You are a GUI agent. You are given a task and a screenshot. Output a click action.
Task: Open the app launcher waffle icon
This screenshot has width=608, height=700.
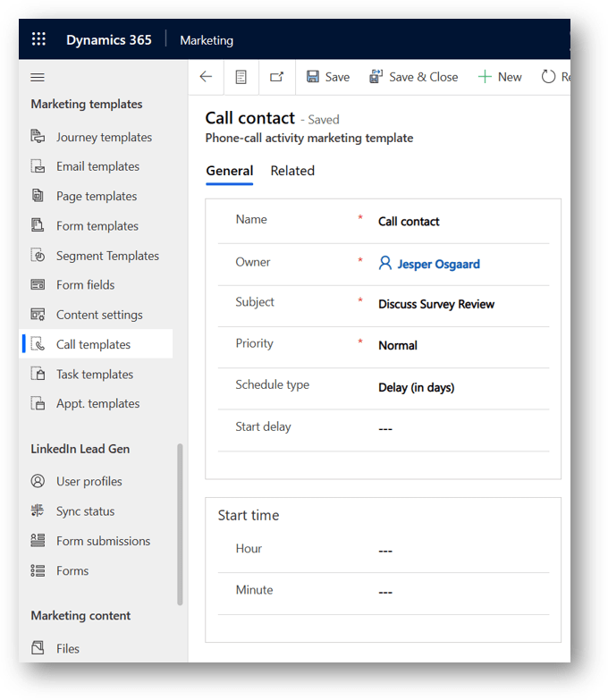[38, 40]
